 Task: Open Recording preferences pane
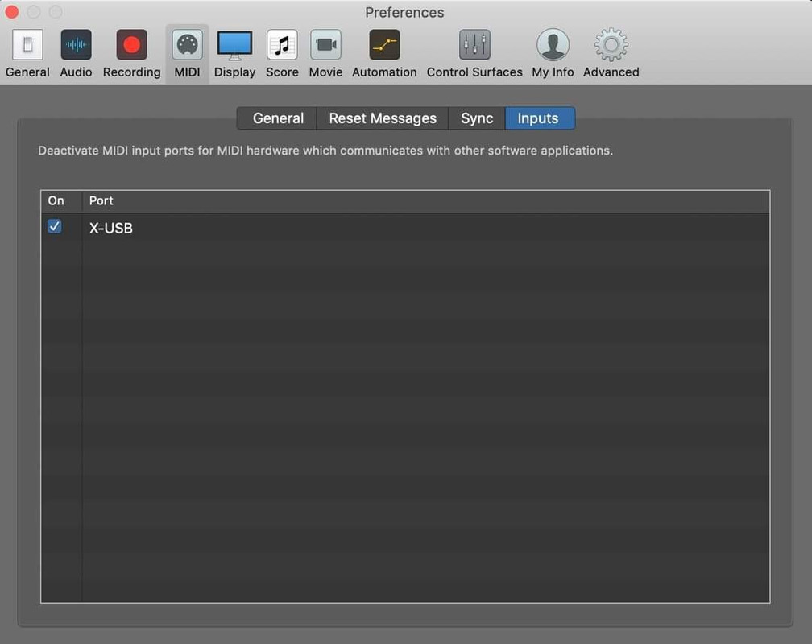[131, 54]
